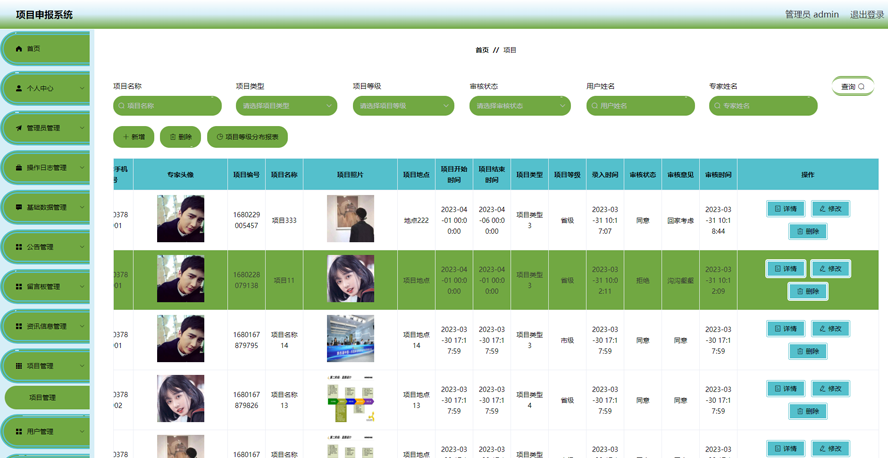Image resolution: width=888 pixels, height=458 pixels.
Task: Click the trash icon on 项目11 删除 button
Action: click(800, 291)
